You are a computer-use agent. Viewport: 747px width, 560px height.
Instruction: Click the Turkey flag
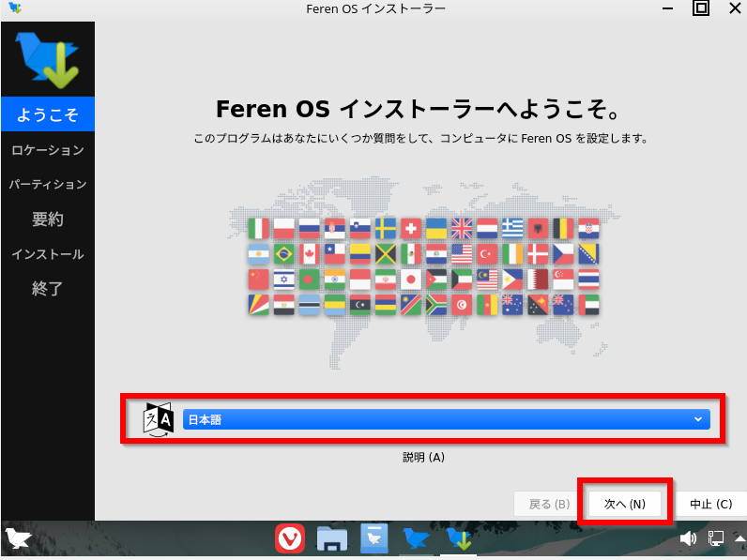pos(487,254)
